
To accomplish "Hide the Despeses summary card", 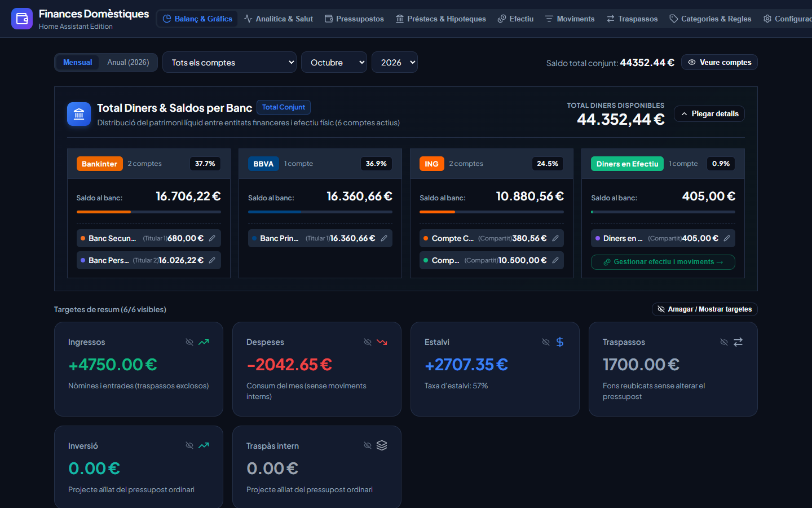I will click(368, 342).
